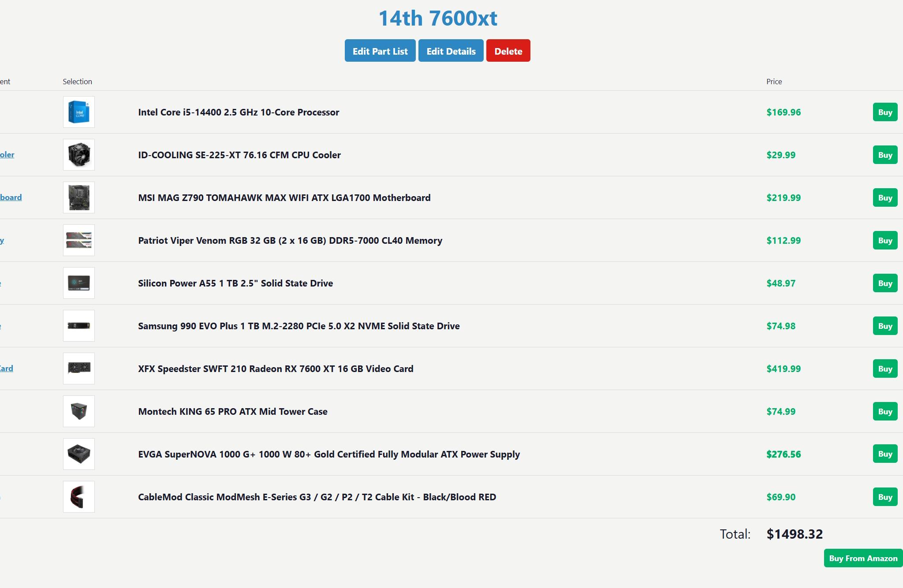Open the CPU Cooler category link

7,155
